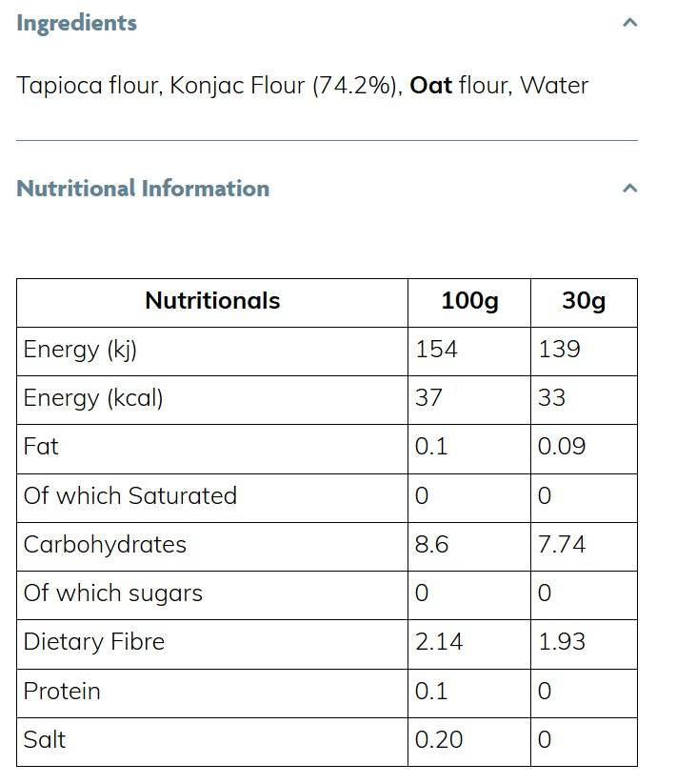Select the Fat row label

tap(41, 447)
